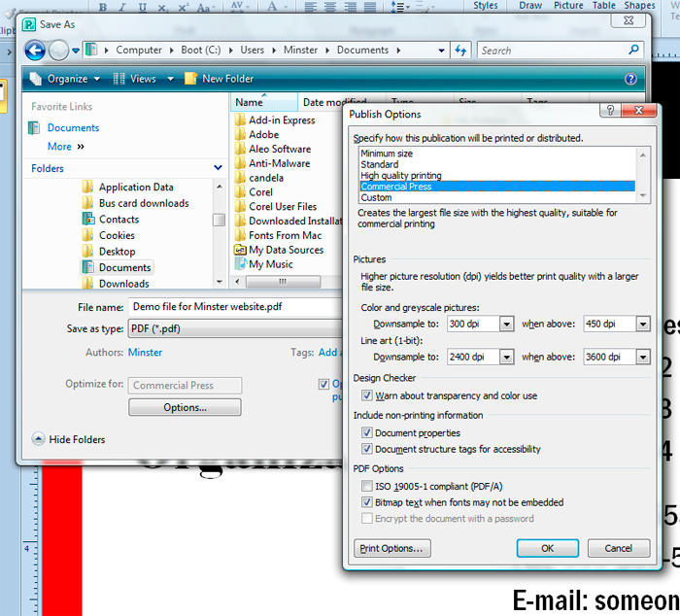Open the My Music folder icon
680x616 pixels.
click(239, 264)
